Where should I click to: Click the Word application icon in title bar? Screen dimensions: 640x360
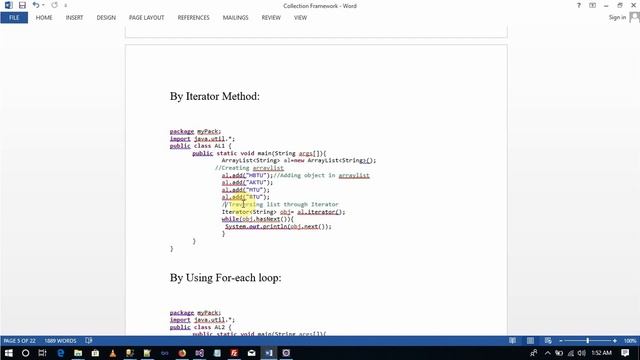click(x=8, y=5)
